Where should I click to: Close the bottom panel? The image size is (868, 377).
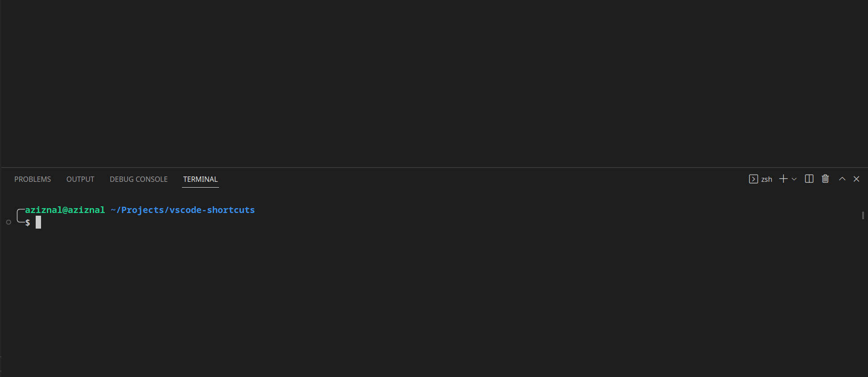click(x=856, y=179)
